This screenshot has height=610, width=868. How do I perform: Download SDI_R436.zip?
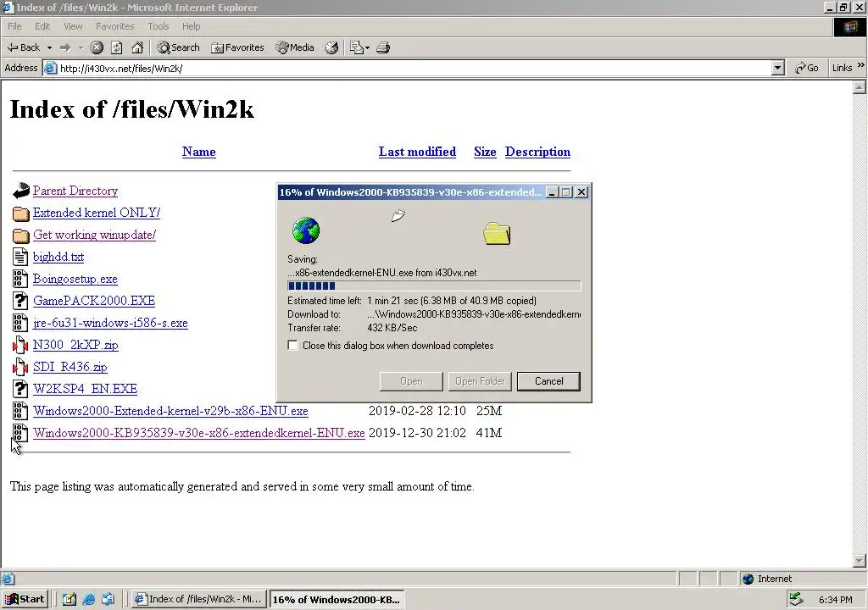point(70,367)
